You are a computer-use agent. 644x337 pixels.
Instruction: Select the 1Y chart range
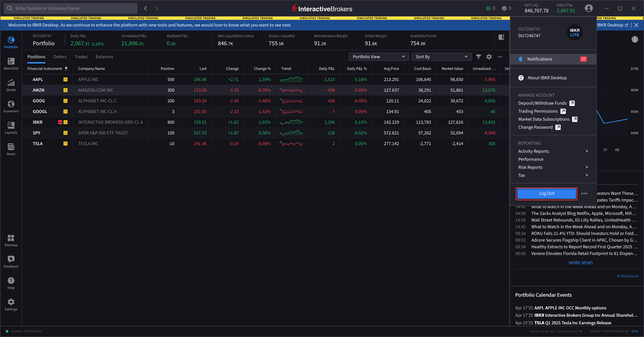click(605, 150)
